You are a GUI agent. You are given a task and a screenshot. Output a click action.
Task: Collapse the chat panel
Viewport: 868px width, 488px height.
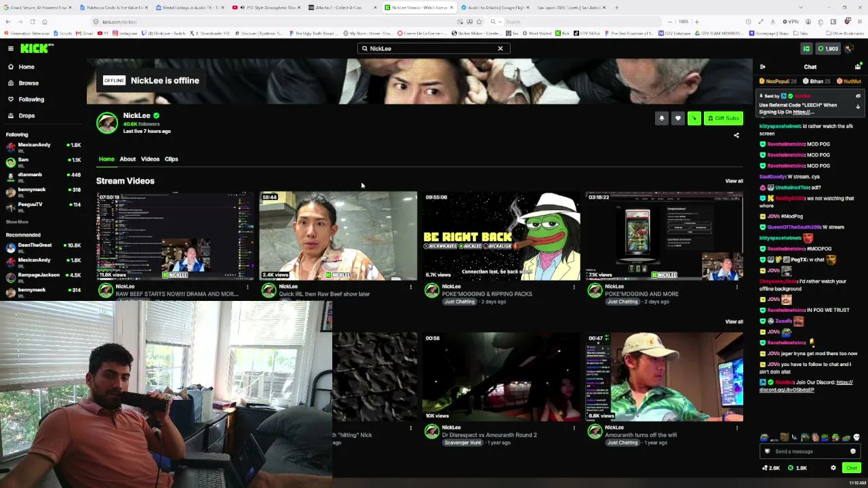pyautogui.click(x=762, y=67)
